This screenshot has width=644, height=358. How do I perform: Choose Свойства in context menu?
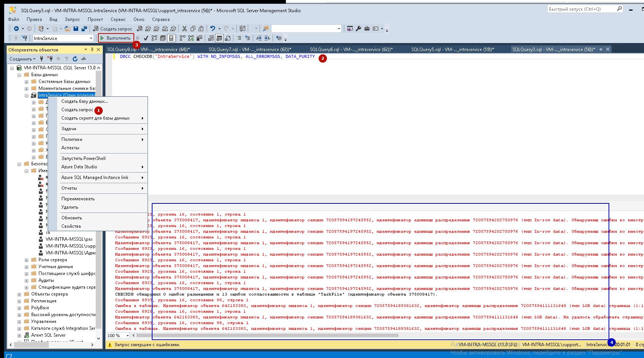tap(97, 226)
